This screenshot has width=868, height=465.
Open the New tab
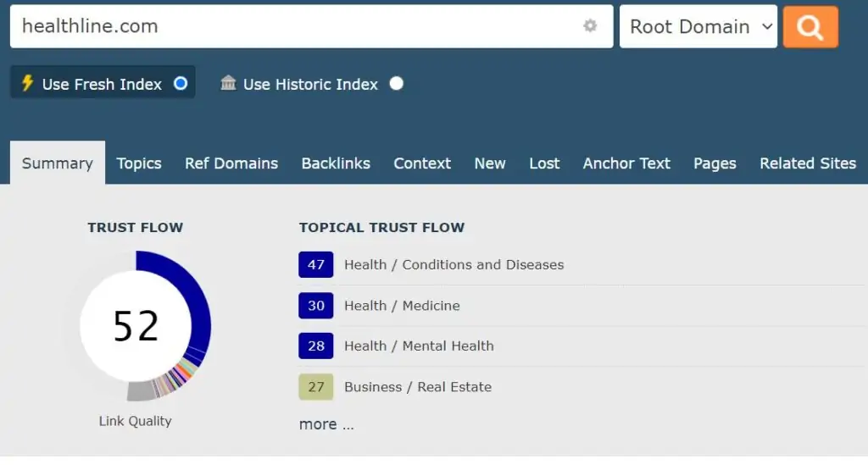[490, 163]
